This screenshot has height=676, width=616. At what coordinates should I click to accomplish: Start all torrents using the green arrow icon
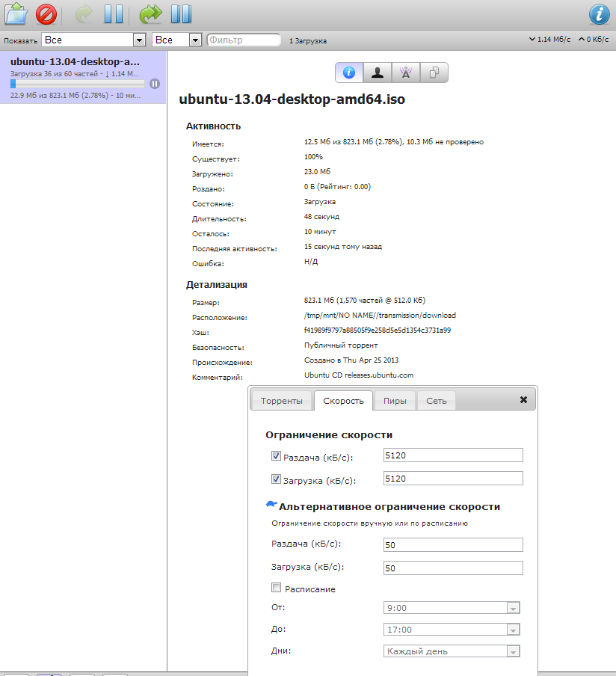(150, 14)
